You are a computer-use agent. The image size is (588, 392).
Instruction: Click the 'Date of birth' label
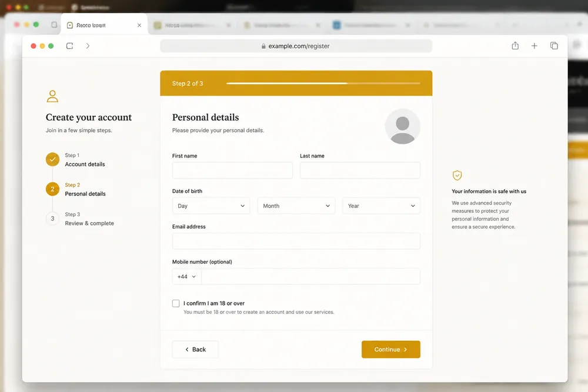[187, 191]
